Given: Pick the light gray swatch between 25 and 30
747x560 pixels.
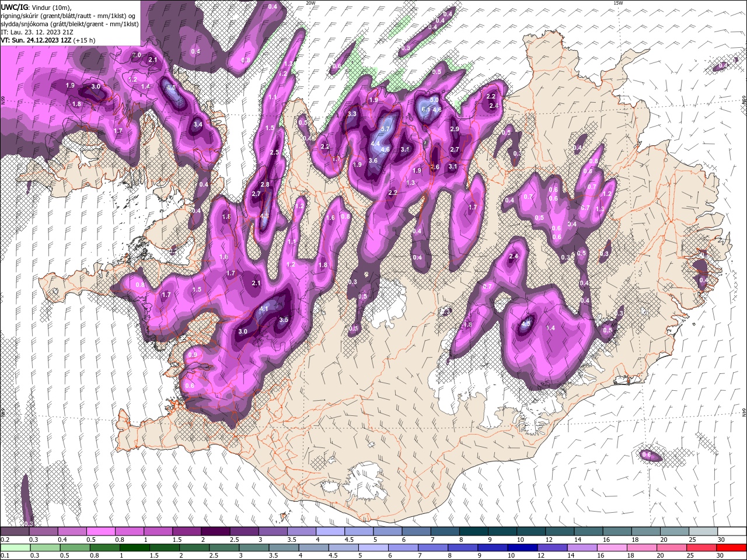Looking at the screenshot, I should coord(703,532).
